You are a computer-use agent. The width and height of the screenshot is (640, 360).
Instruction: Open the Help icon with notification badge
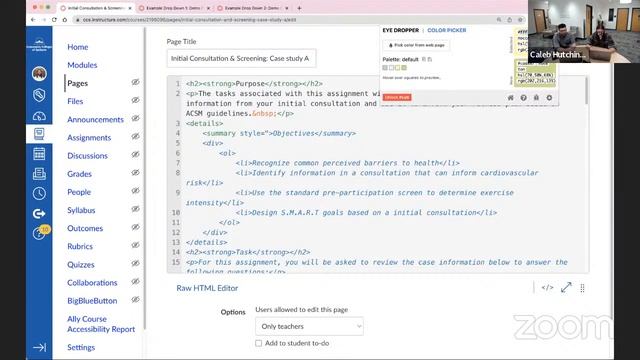(x=40, y=233)
